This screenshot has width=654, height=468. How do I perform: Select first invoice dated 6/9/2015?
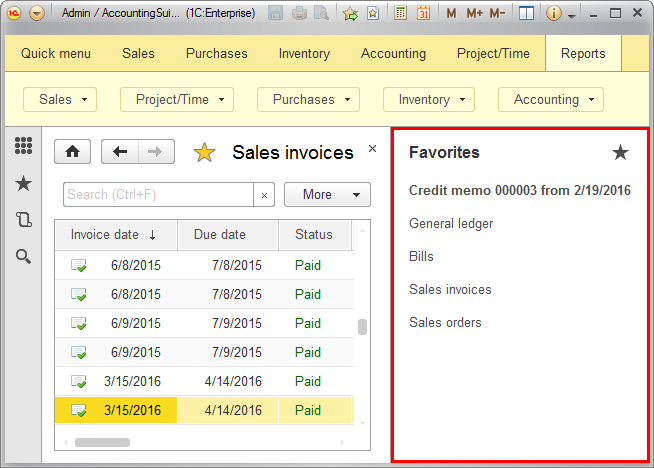coord(204,323)
